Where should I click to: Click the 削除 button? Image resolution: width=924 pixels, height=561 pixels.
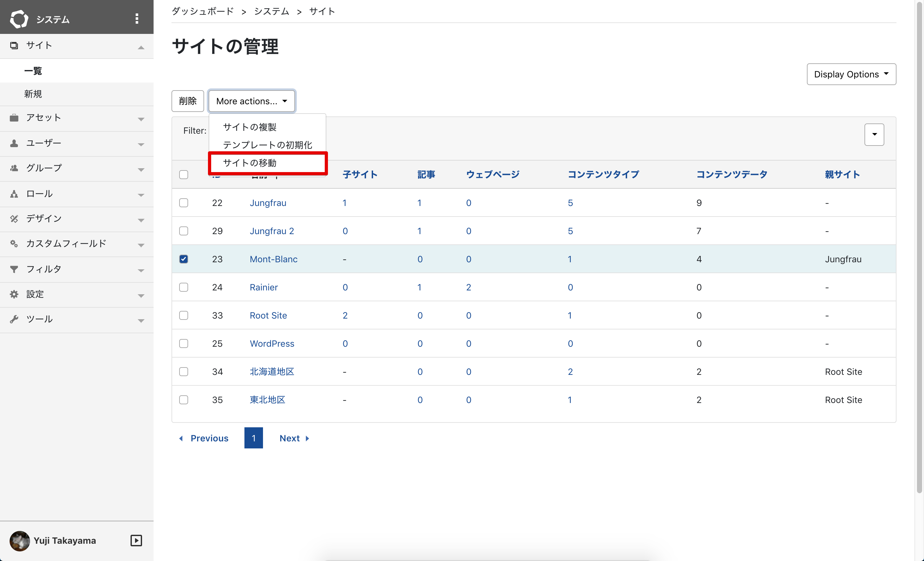(188, 101)
